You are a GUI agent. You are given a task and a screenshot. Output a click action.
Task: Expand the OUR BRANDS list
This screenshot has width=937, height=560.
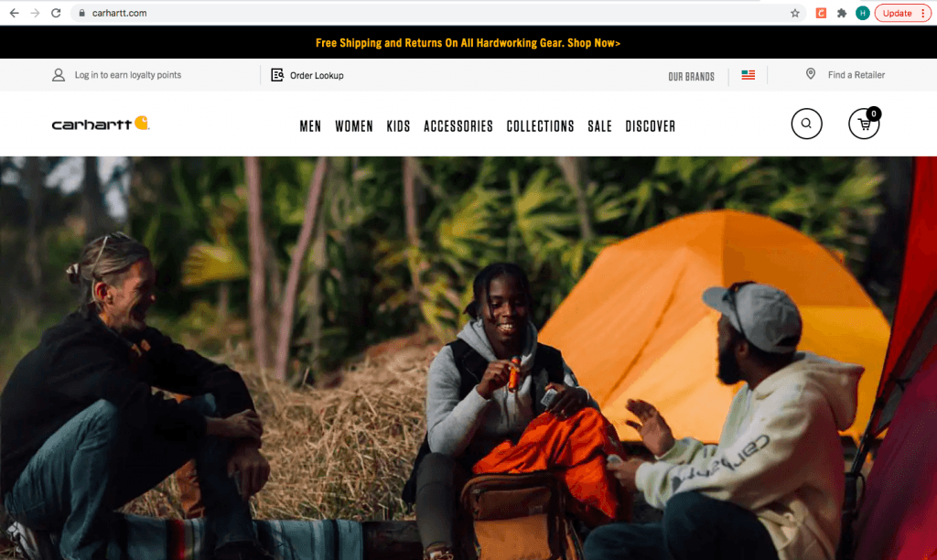coord(692,77)
